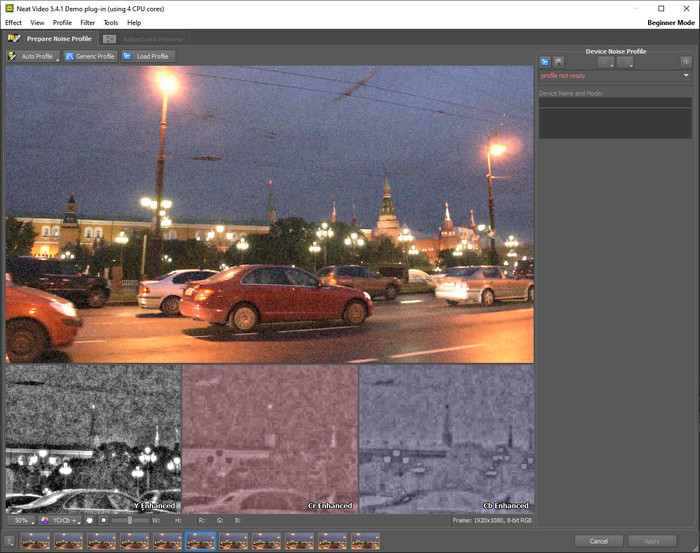
Task: Expand the Auto Profile dropdown arrow
Action: pos(58,58)
